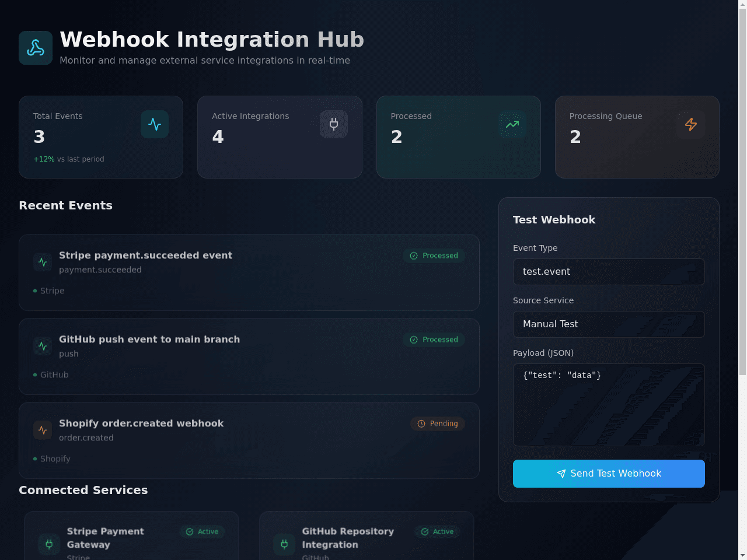Click the webhook logo icon in header
747x560 pixels.
pyautogui.click(x=36, y=48)
